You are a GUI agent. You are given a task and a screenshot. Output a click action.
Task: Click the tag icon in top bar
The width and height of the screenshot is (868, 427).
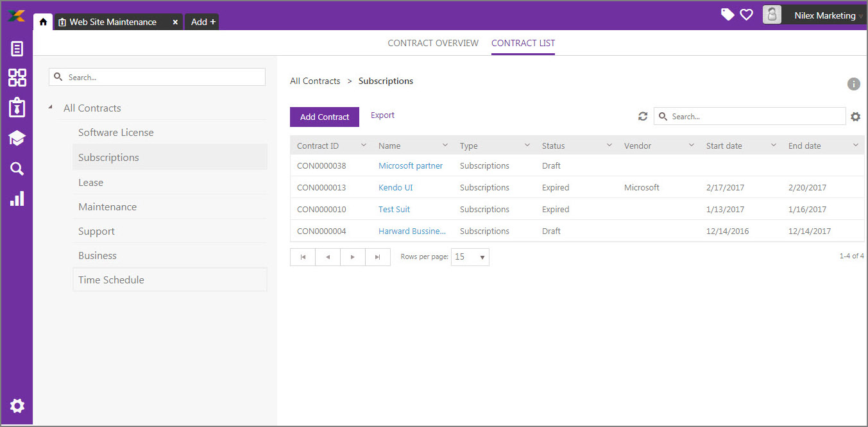coord(728,15)
